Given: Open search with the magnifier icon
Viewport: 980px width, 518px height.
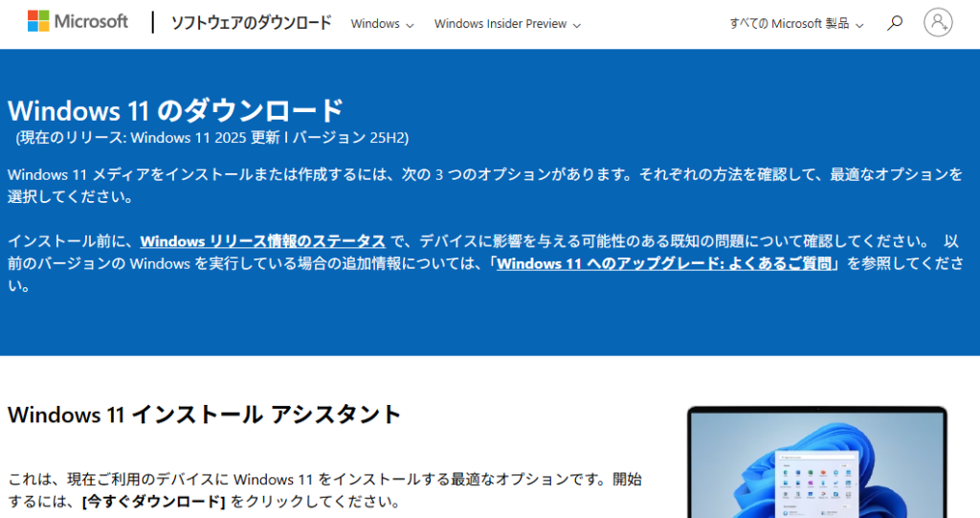Looking at the screenshot, I should pyautogui.click(x=895, y=23).
